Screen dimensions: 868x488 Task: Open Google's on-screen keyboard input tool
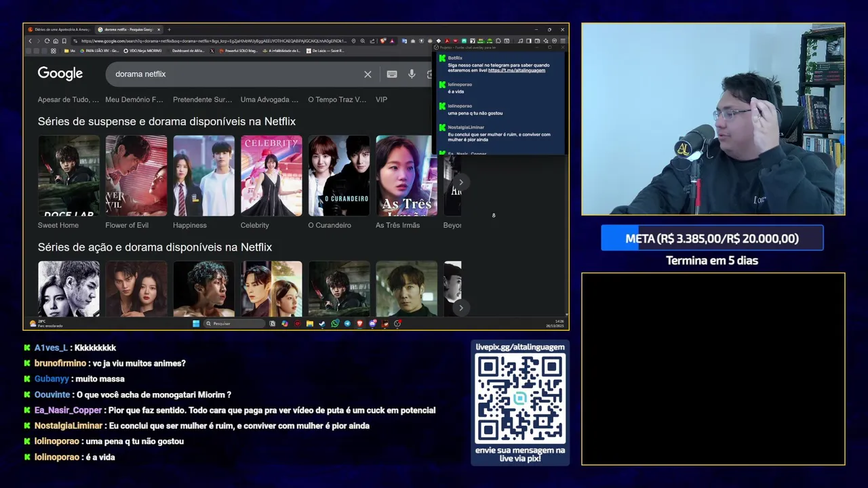coord(392,74)
